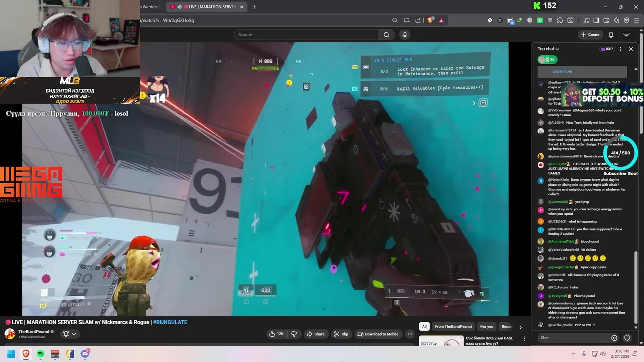
Task: Open the CS2 Dota 2 CASE video thumbnail
Action: 441,341
